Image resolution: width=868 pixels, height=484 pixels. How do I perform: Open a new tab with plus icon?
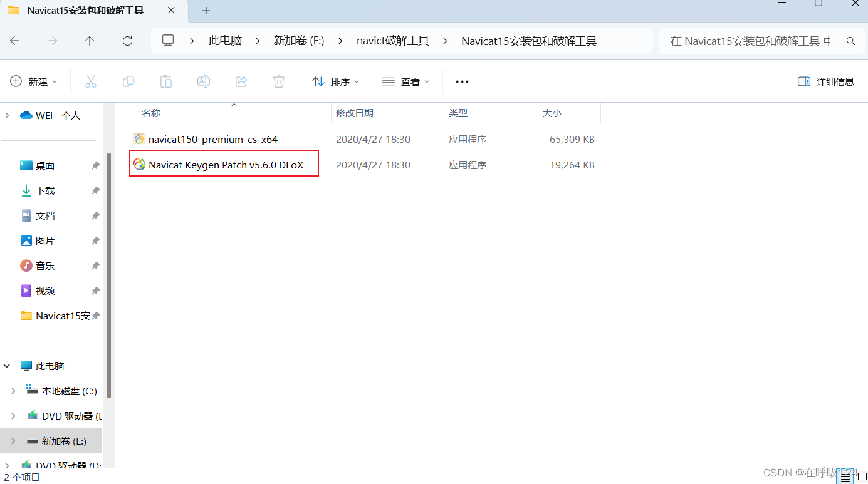pos(206,11)
